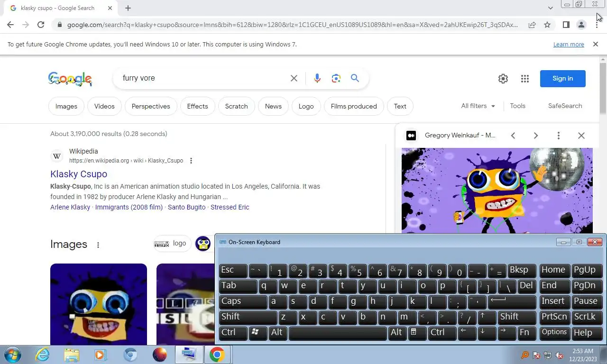Click the page vertical scrollbar thumb
This screenshot has height=364, width=607.
tap(603, 88)
